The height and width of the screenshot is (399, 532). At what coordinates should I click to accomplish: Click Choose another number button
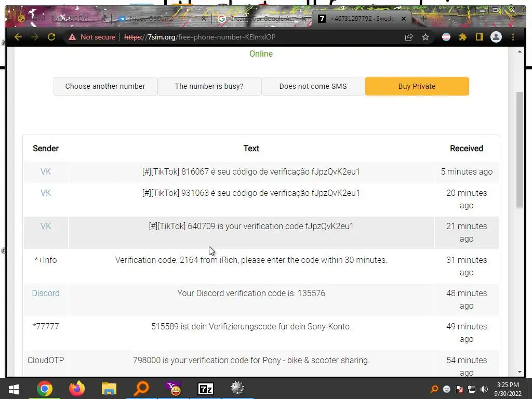(105, 86)
